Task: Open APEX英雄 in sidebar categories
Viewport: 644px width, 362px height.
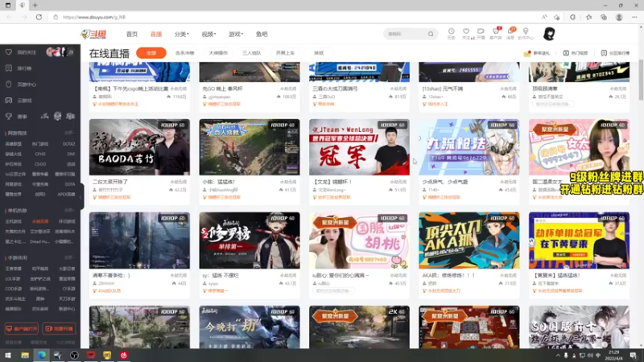Action: coord(66,194)
